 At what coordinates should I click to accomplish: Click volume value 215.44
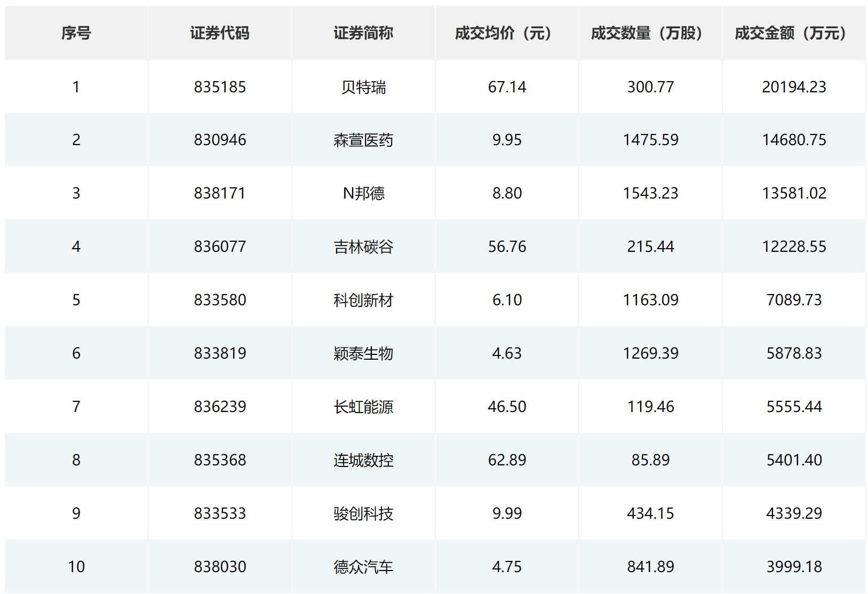click(650, 247)
